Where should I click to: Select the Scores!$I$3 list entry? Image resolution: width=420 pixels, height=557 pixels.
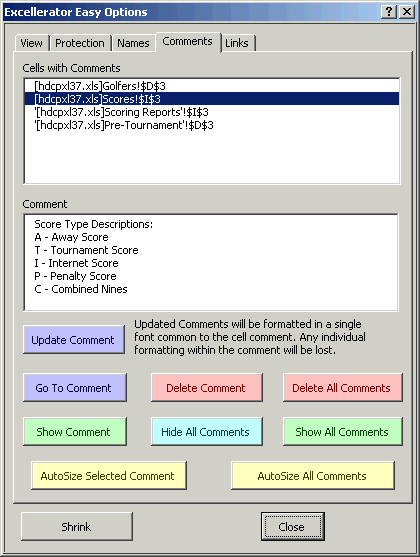pos(212,99)
